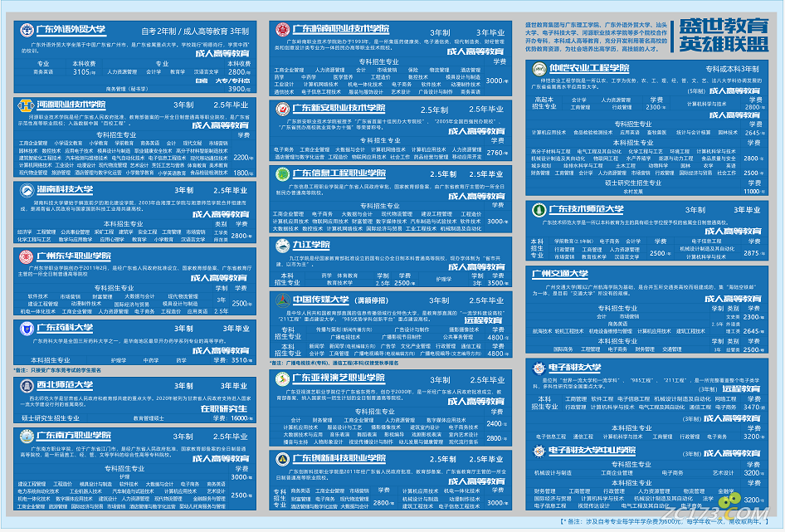
Task: Click the 硕士研究生招生专业 row in 仲恺农业工程学院 card
Action: coord(633,183)
